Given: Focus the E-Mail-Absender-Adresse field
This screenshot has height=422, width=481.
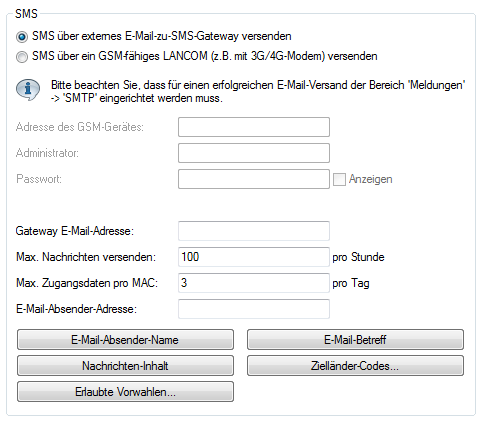Looking at the screenshot, I should point(254,309).
